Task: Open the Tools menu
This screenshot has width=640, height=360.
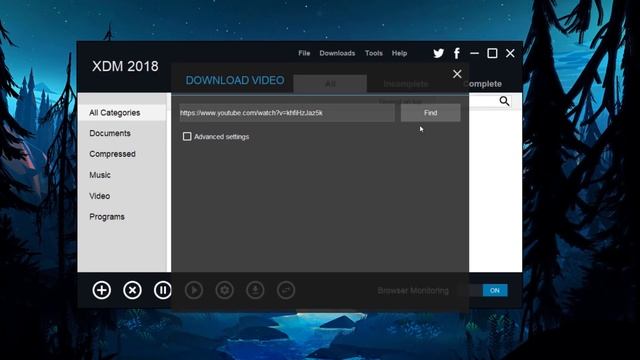Action: point(374,53)
